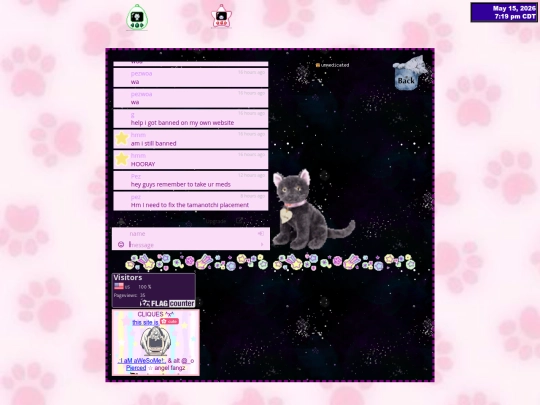Click the 'Pageviews: 35' text
The height and width of the screenshot is (405, 540).
click(x=129, y=295)
